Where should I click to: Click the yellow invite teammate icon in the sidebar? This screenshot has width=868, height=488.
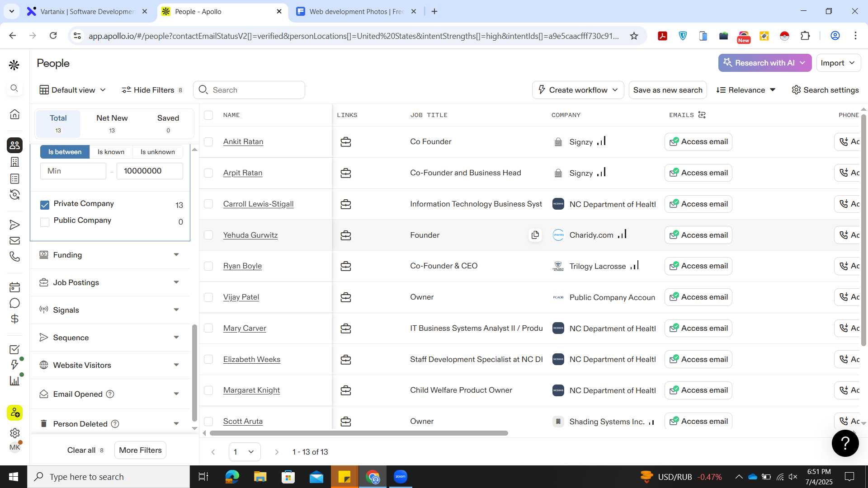(14, 413)
